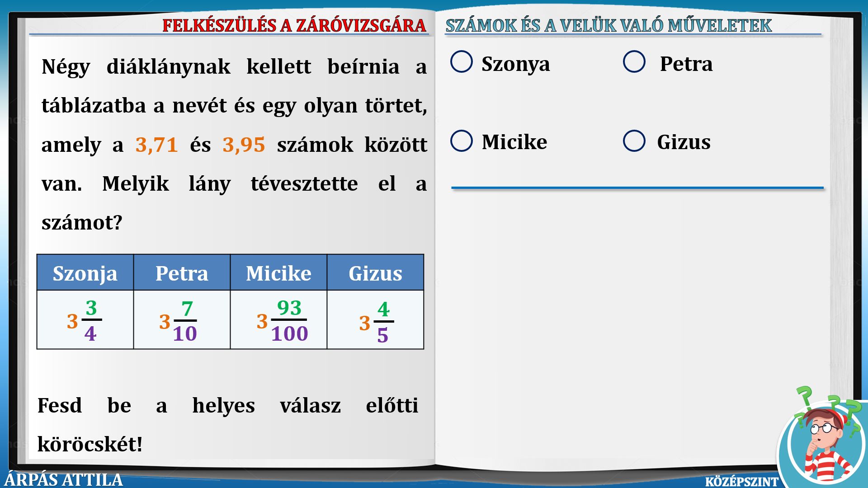Select the Petra radio circle
This screenshot has width=868, height=488.
coord(634,62)
